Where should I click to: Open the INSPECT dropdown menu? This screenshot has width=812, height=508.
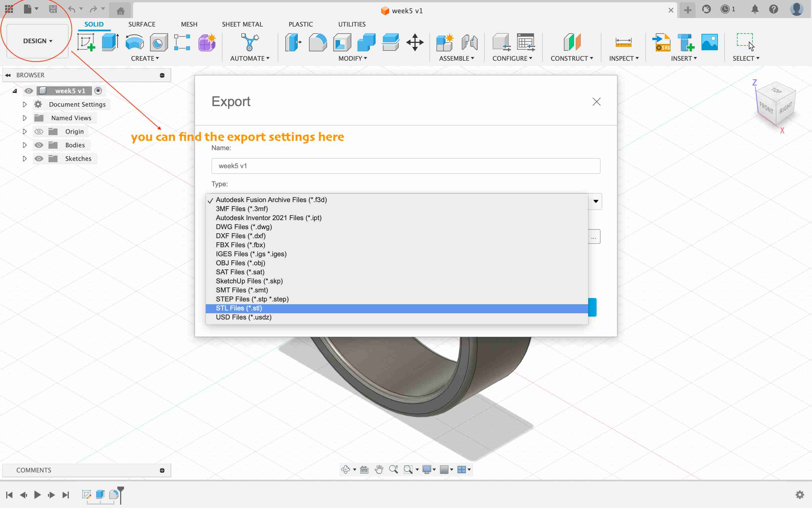(624, 58)
